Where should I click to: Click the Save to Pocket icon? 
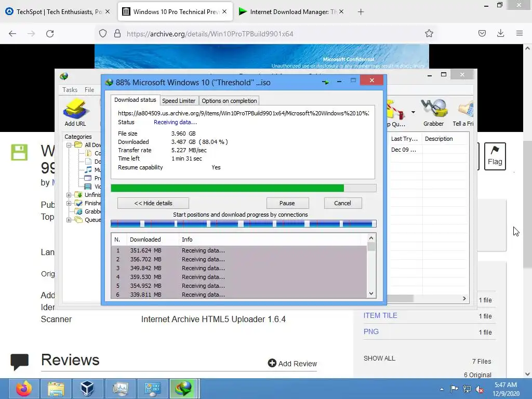(x=482, y=33)
